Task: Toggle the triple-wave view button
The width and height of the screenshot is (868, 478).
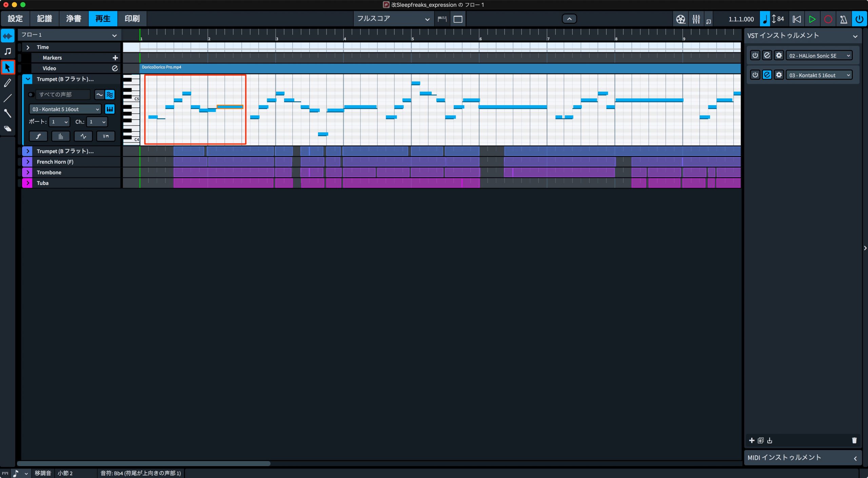Action: click(x=110, y=95)
